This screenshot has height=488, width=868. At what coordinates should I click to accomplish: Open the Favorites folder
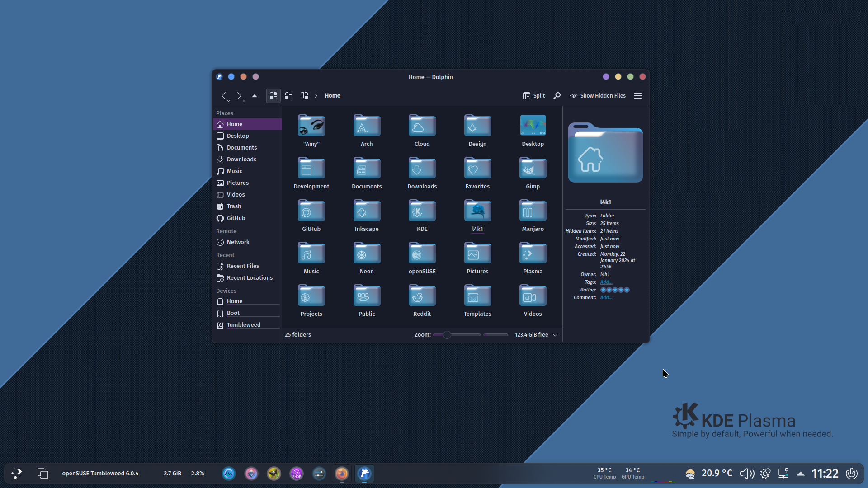point(477,173)
